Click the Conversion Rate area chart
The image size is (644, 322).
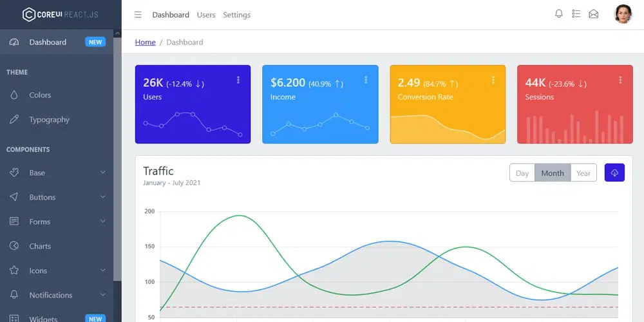click(448, 129)
